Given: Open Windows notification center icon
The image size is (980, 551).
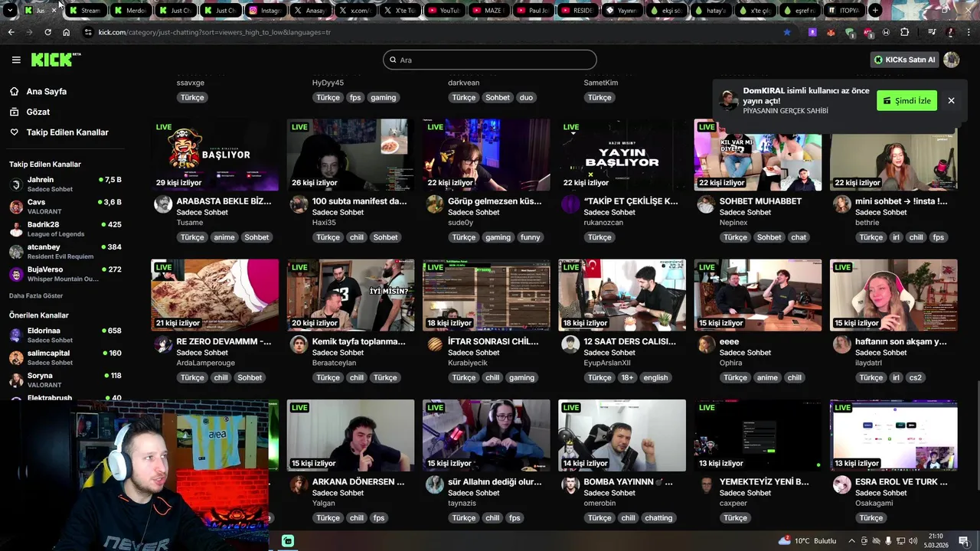Looking at the screenshot, I should [963, 541].
